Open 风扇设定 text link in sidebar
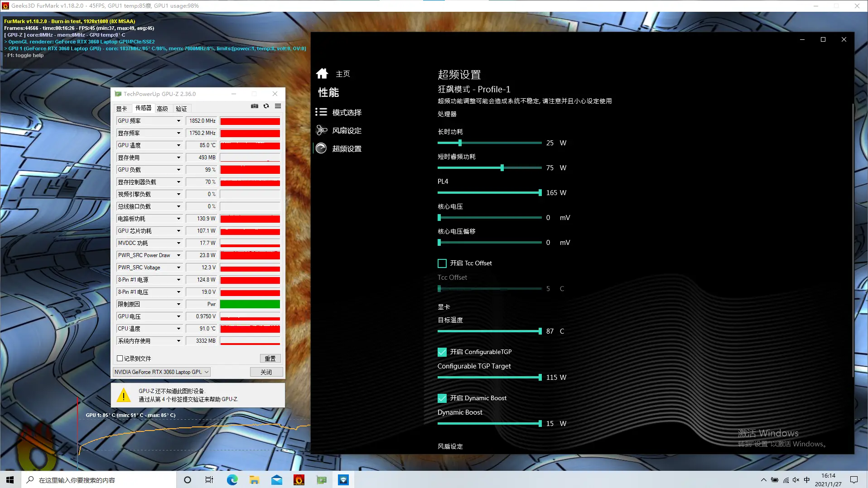Screen dimensions: 868x488 click(x=347, y=130)
